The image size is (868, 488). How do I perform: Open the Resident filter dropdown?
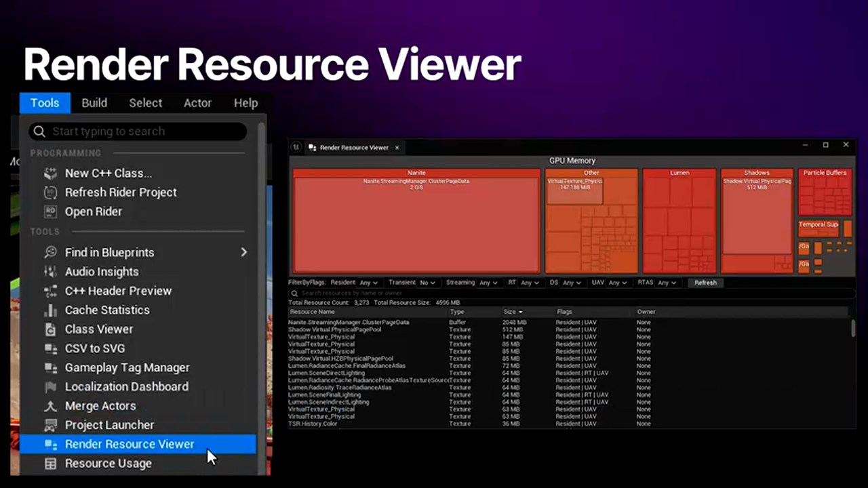coord(369,283)
